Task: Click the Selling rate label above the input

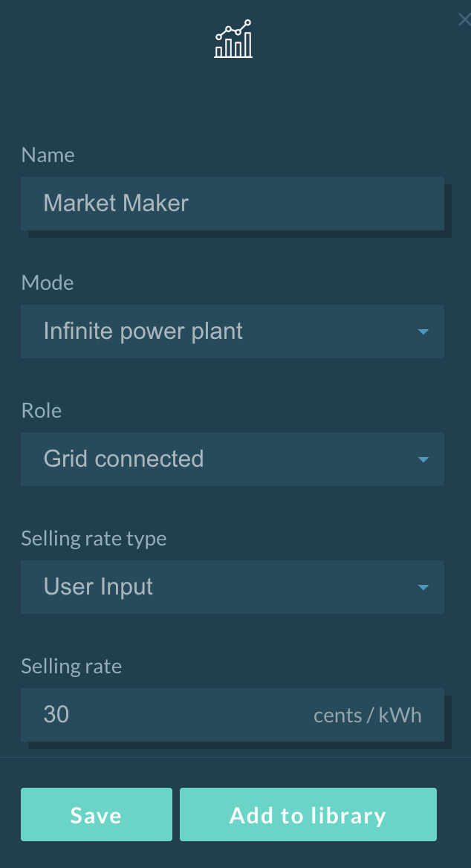Action: (x=71, y=667)
